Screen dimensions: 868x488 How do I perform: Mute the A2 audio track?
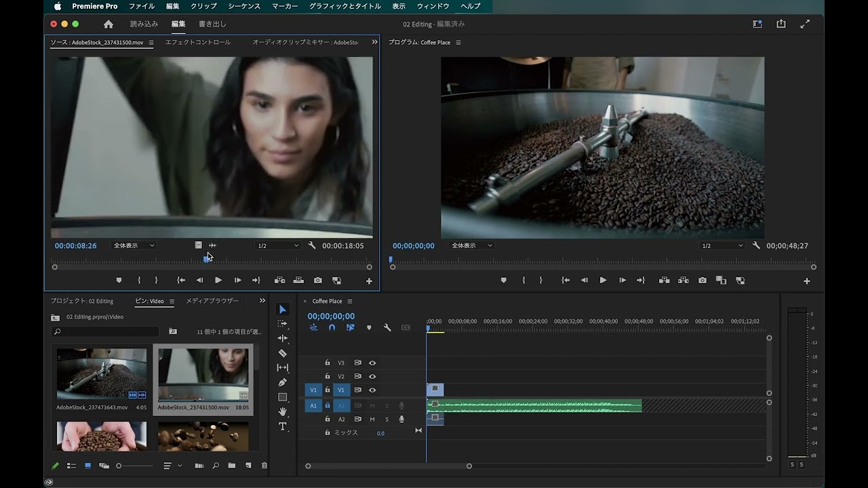[x=372, y=420]
